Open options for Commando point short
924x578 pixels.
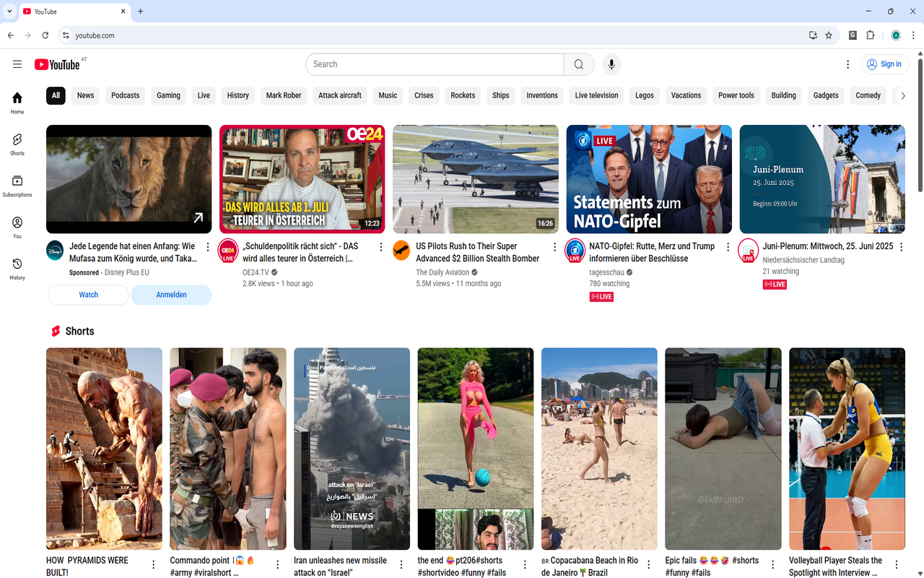(x=277, y=565)
